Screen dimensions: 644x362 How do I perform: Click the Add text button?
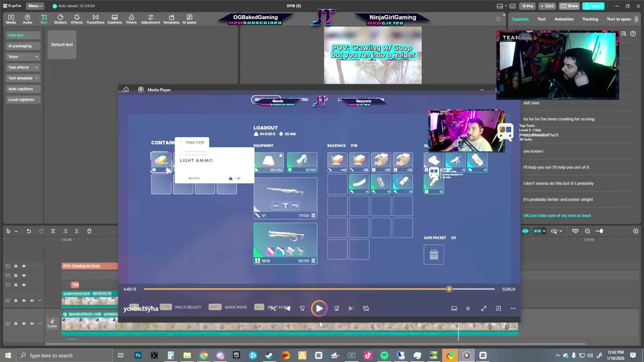[23, 35]
